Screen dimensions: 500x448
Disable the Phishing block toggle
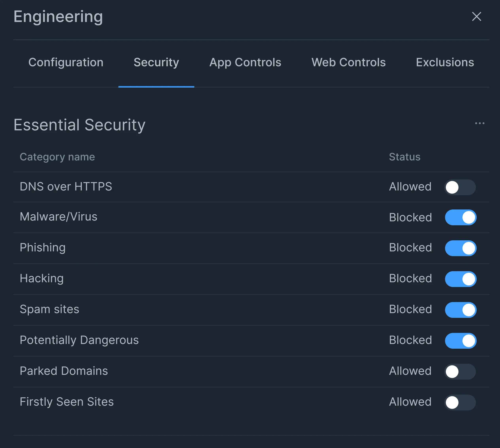click(460, 248)
